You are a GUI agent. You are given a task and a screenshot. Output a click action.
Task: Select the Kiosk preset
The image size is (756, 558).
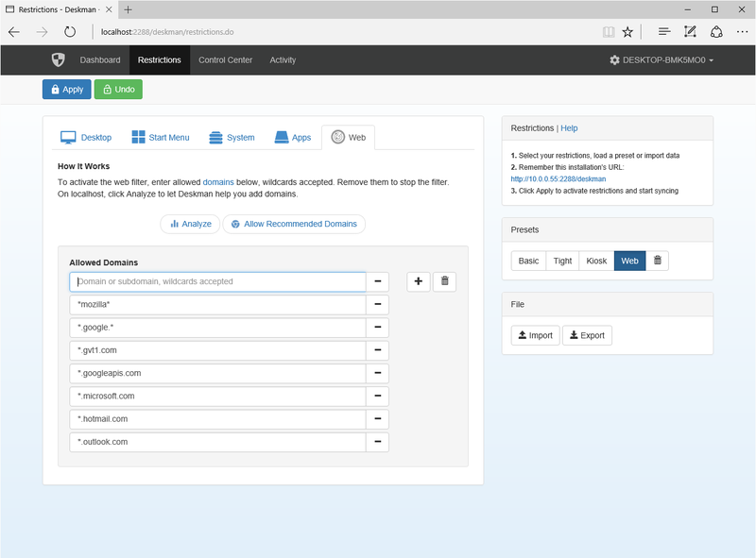click(596, 261)
